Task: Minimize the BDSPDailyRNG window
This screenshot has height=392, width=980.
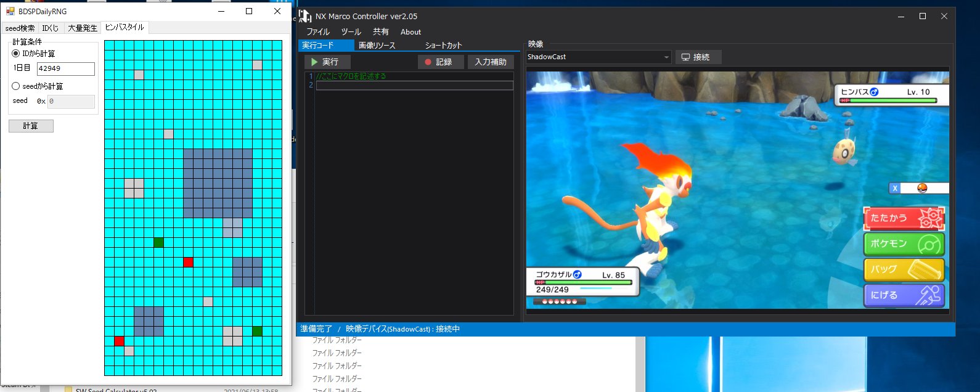Action: (221, 11)
